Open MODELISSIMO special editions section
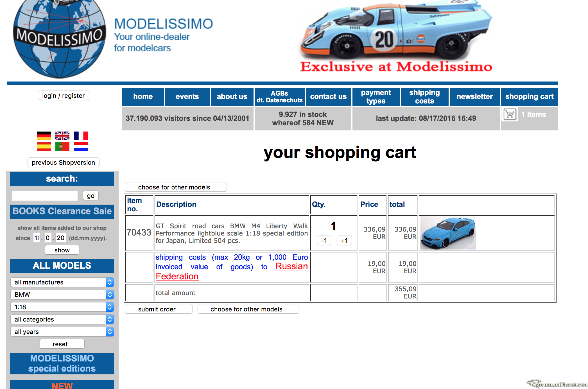This screenshot has width=588, height=389. (x=62, y=363)
